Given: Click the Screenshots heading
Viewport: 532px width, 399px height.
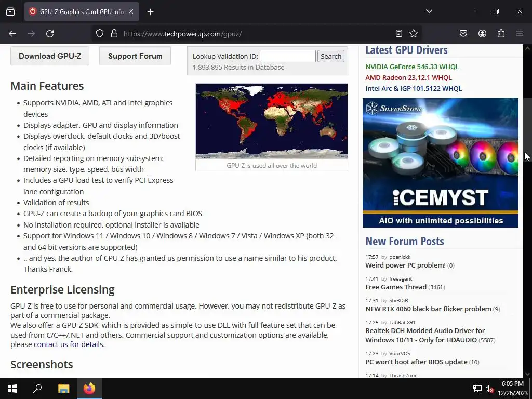Looking at the screenshot, I should pos(42,364).
